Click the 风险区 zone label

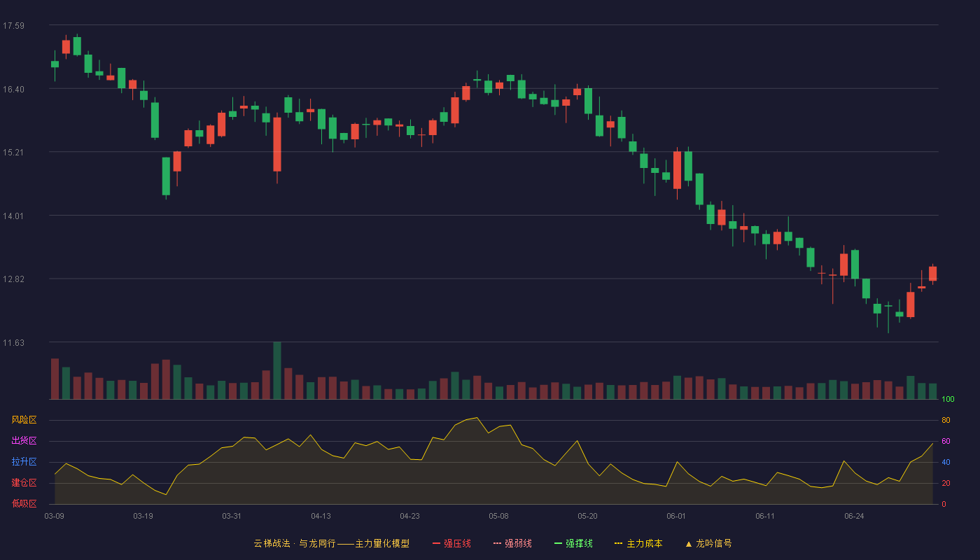click(24, 420)
